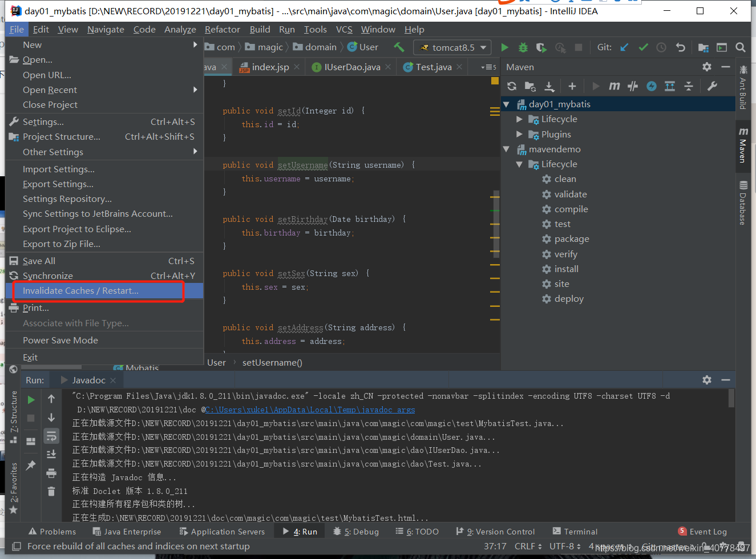This screenshot has height=559, width=756.
Task: Open the CRLF line separator selector
Action: click(x=528, y=546)
